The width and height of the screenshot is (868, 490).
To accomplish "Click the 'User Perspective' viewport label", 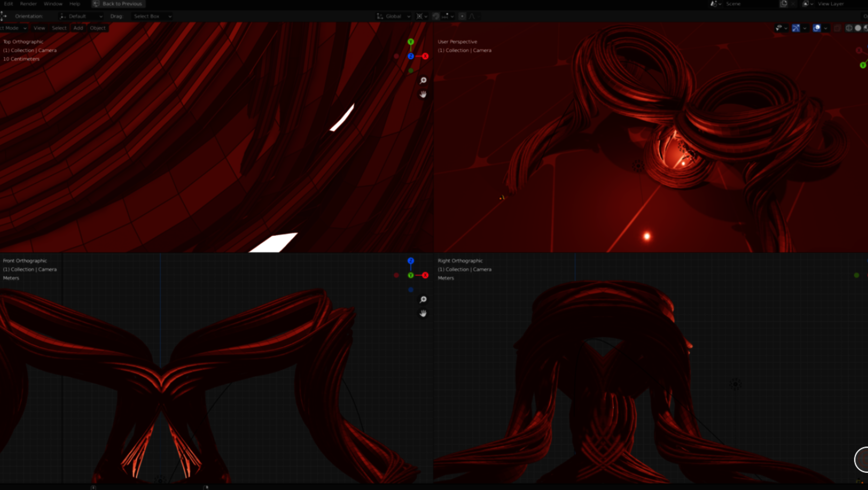I will pyautogui.click(x=457, y=42).
